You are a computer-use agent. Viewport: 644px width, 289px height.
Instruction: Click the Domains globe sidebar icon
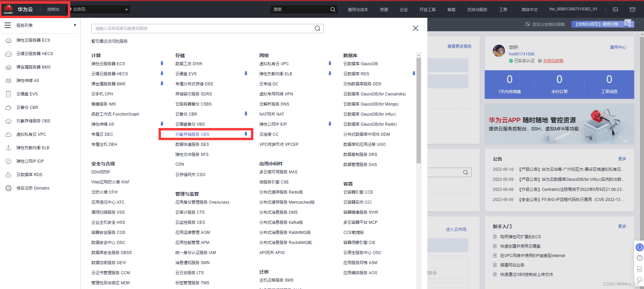point(8,188)
